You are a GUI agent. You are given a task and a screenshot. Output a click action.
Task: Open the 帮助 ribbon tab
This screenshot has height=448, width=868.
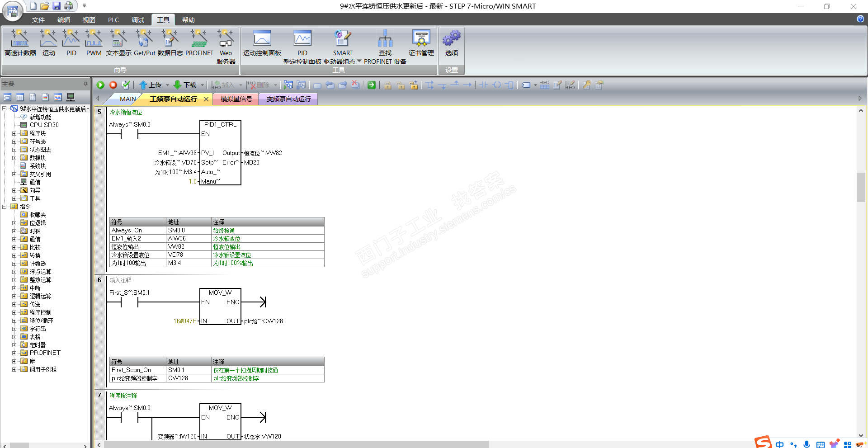189,20
